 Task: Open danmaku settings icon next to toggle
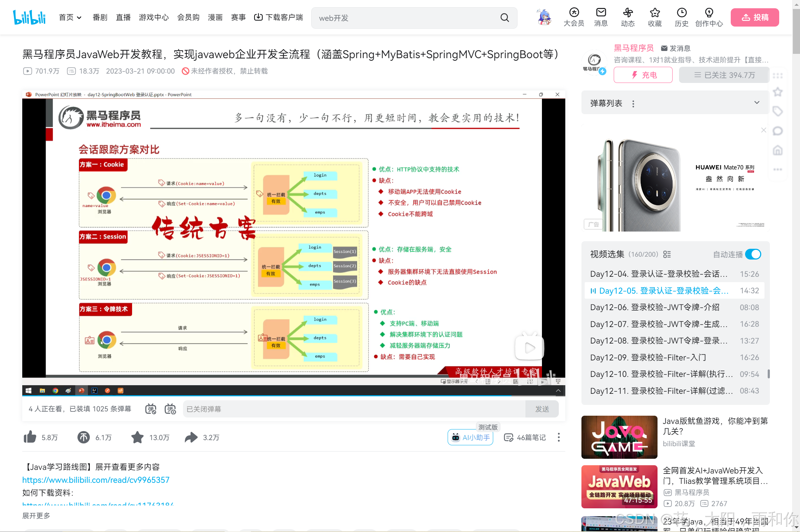(x=170, y=409)
